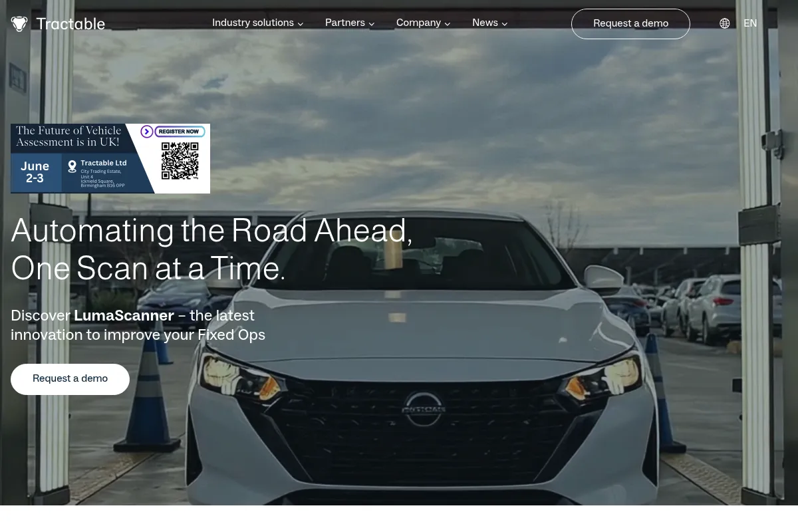798x532 pixels.
Task: Open the Industry solutions menu
Action: coord(253,23)
